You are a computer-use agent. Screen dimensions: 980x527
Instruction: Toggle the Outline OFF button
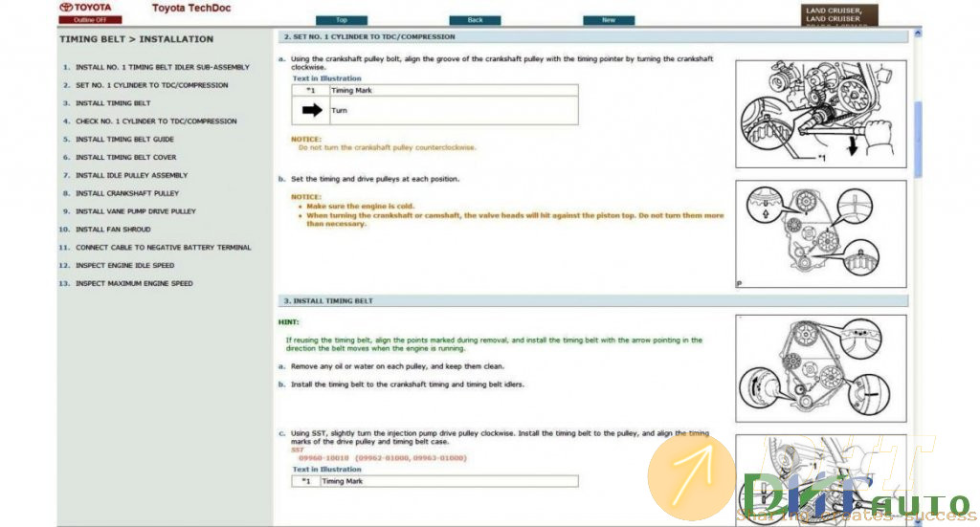coord(84,19)
